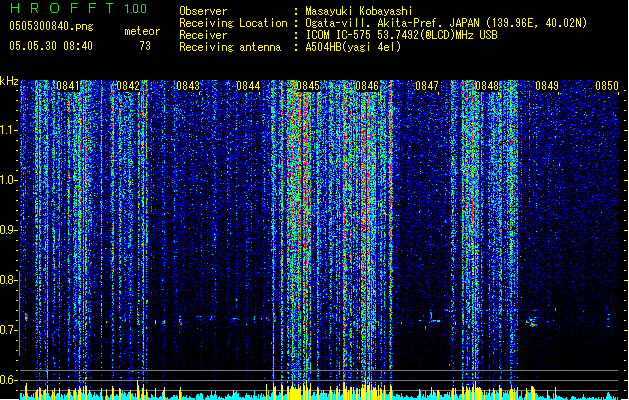The height and width of the screenshot is (400, 629).
Task: Click the 0841 time marker
Action: 68,86
